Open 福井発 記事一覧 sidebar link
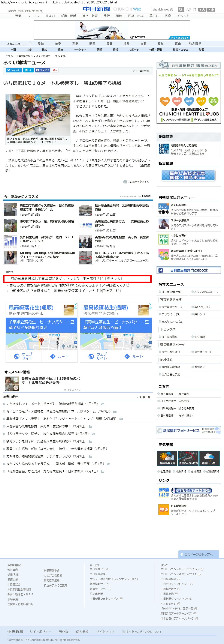Image resolution: width=224 pixels, height=644 pixels. tap(171, 292)
